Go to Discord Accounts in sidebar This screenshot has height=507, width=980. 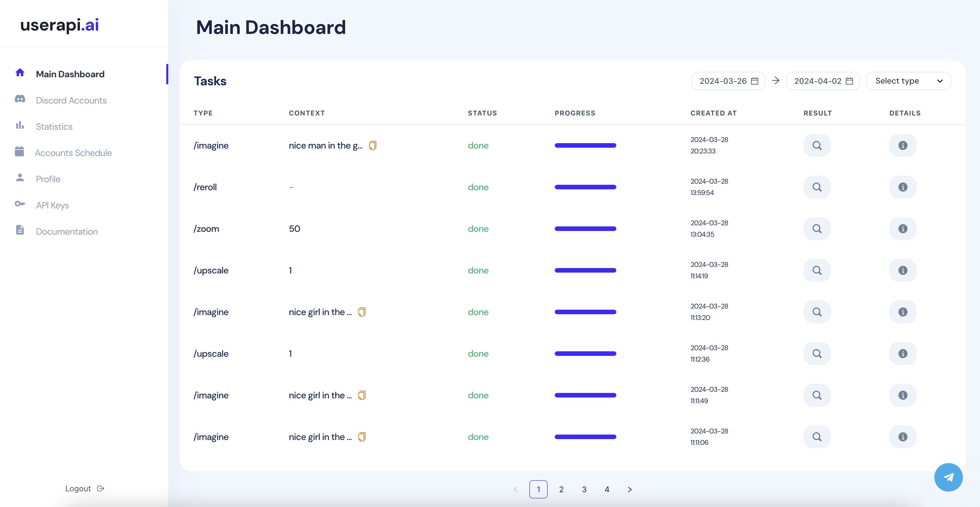click(x=71, y=100)
